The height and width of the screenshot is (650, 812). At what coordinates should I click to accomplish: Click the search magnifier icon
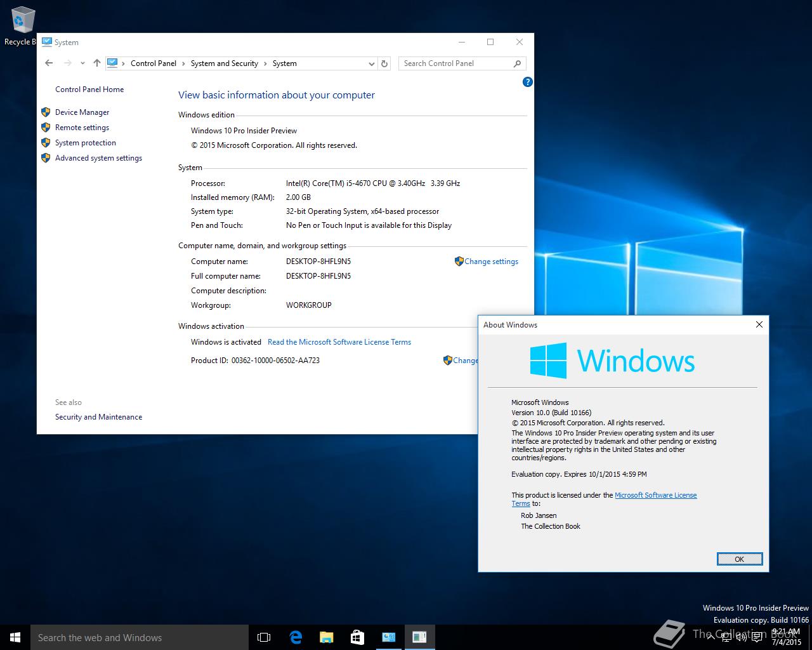[x=517, y=63]
